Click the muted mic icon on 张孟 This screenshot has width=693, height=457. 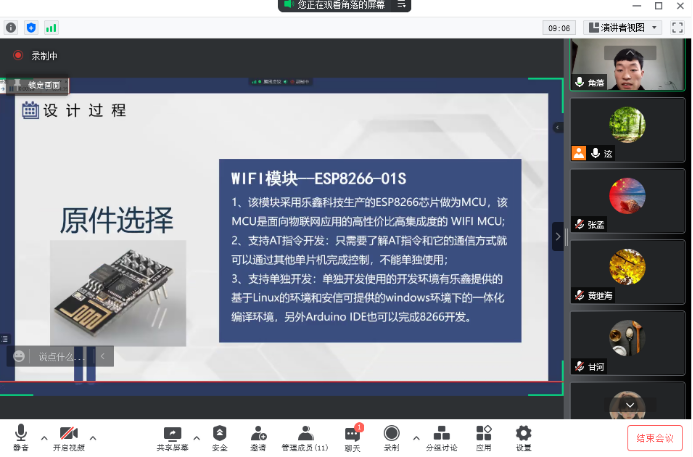click(579, 224)
